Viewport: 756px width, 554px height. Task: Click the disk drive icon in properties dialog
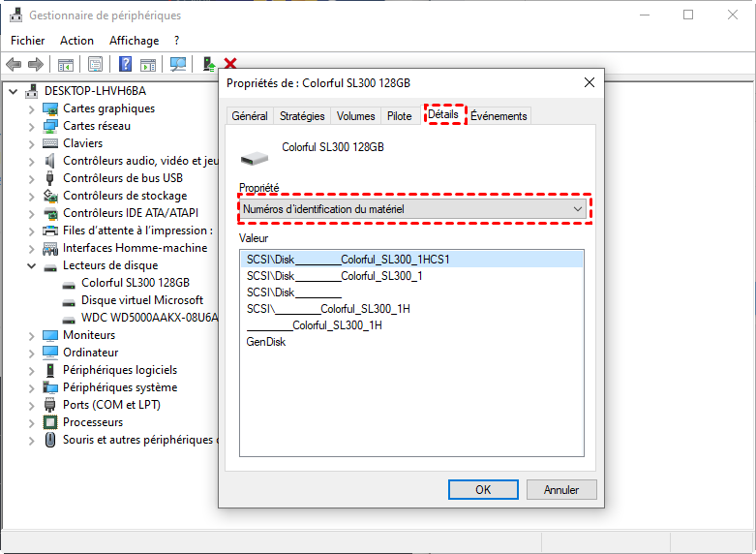click(x=254, y=158)
